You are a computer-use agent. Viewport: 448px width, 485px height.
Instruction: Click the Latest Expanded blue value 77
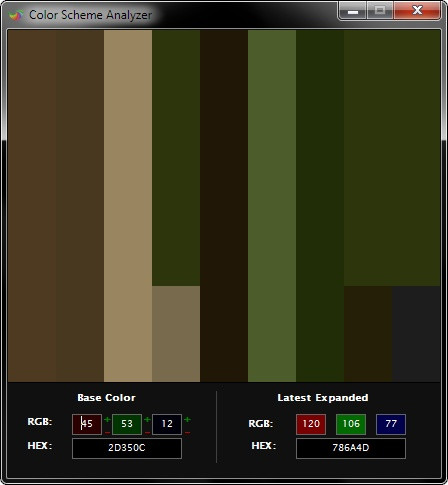[391, 424]
